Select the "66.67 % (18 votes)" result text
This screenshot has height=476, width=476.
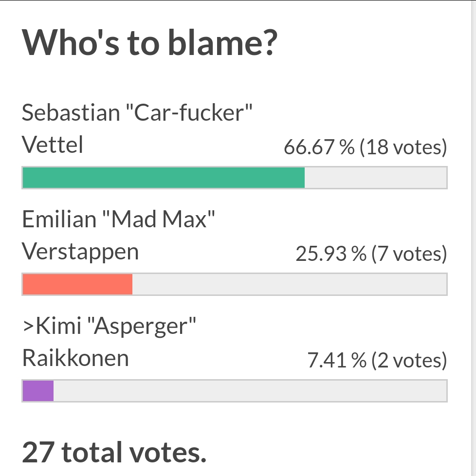[365, 147]
